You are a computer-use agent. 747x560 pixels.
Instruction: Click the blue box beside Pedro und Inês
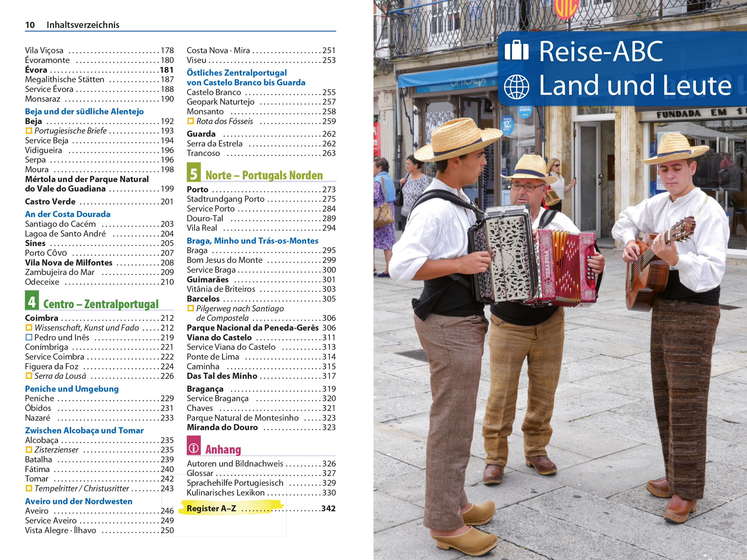pos(29,337)
